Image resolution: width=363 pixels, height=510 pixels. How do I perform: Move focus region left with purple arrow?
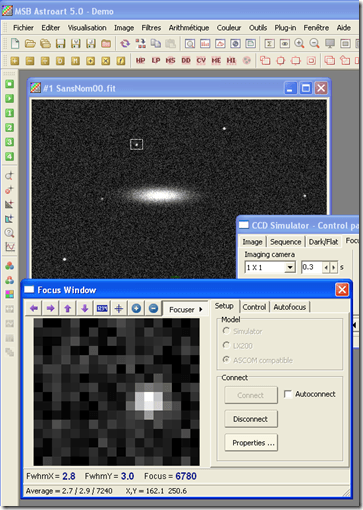click(x=34, y=308)
